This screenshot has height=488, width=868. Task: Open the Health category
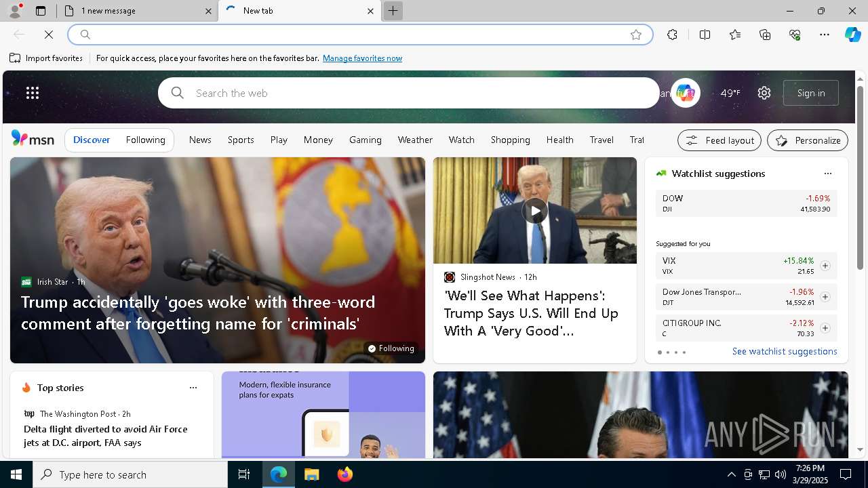tap(559, 140)
